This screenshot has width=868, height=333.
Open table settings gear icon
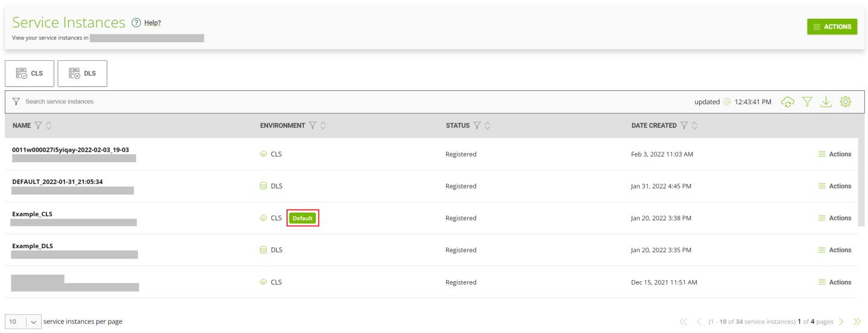[x=845, y=102]
